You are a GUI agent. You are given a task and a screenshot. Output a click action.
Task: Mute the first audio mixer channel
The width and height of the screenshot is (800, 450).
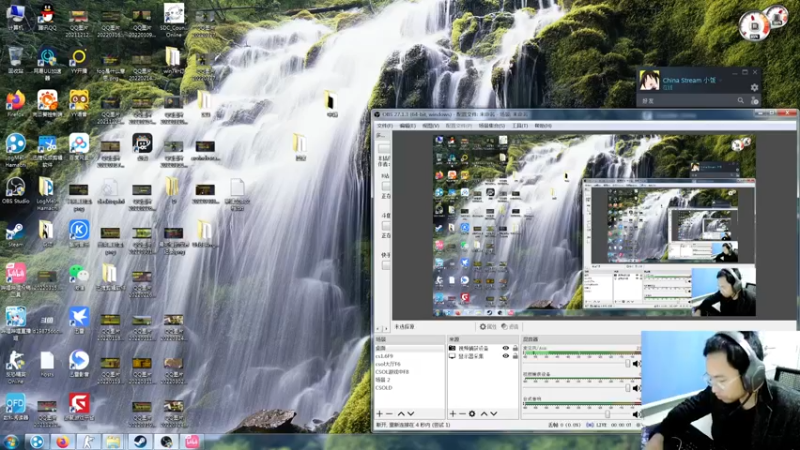[x=636, y=364]
